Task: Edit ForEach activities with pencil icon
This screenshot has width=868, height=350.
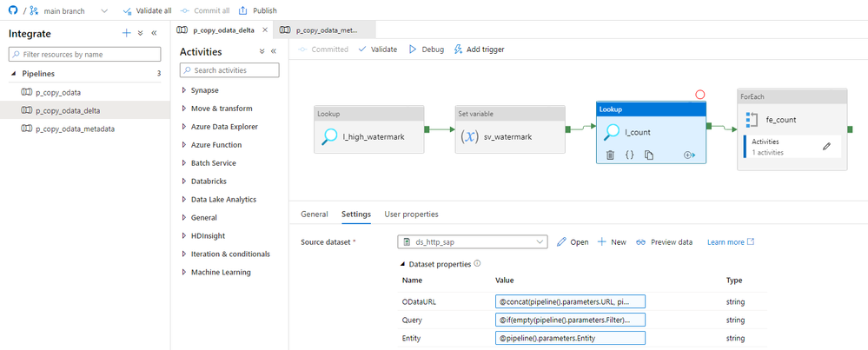Action: 826,147
